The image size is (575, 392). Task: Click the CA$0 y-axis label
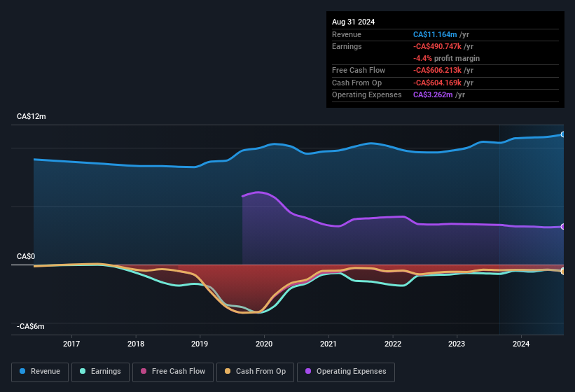point(26,256)
